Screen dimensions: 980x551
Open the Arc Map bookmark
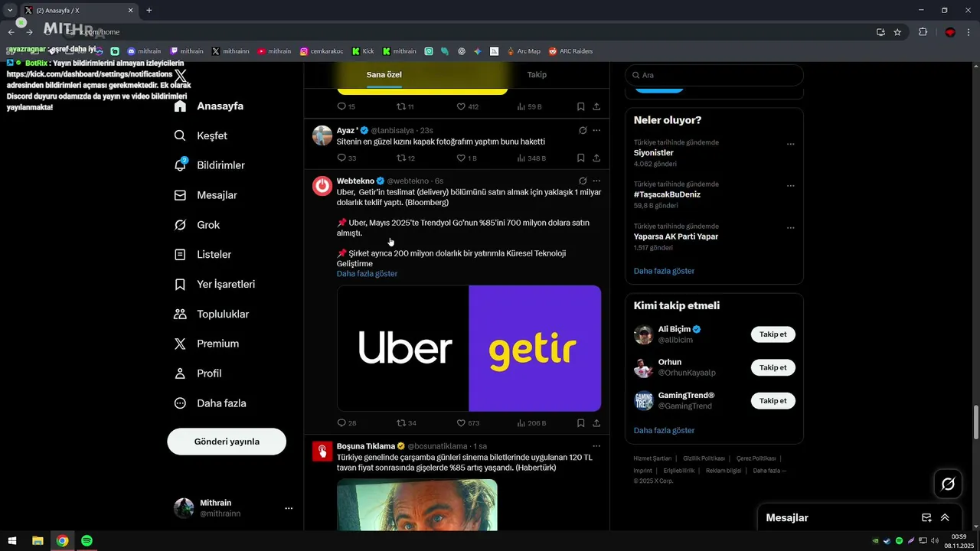(x=523, y=51)
